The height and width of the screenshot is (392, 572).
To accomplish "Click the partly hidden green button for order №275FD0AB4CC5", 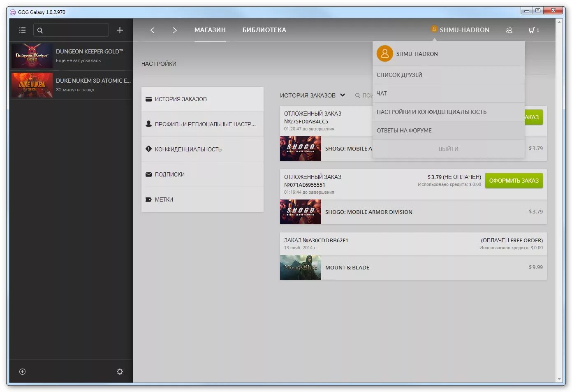I will [x=534, y=117].
